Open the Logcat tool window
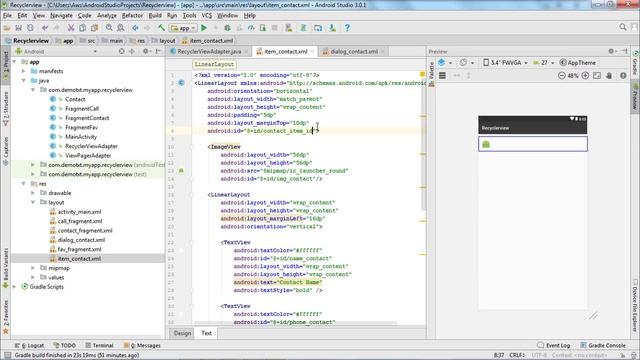This screenshot has height=360, width=640. pos(29,345)
